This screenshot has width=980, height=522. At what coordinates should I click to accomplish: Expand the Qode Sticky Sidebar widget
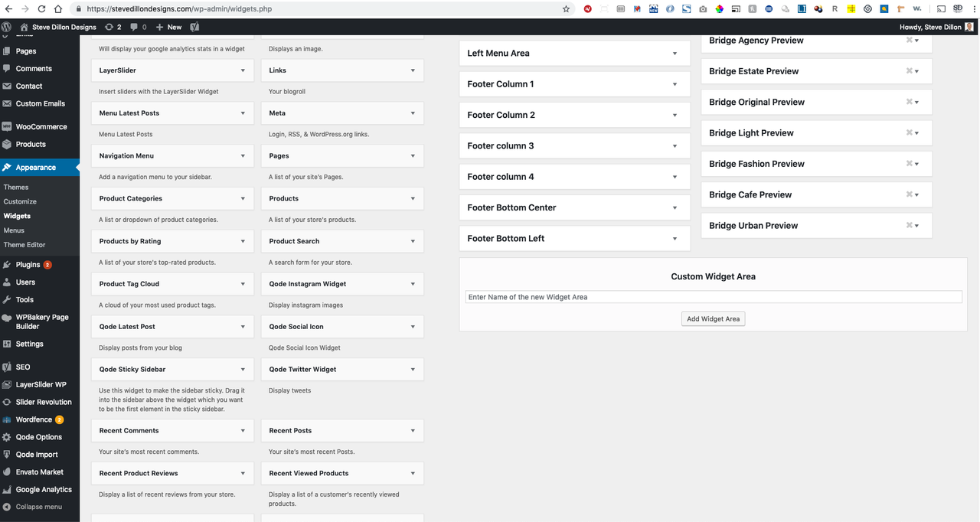(x=243, y=369)
